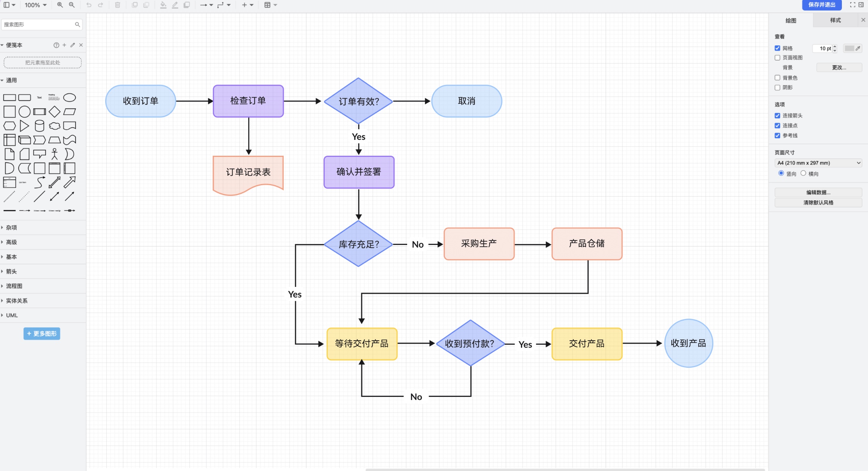Click the scratchpad help question mark icon
Image resolution: width=868 pixels, height=471 pixels.
[56, 45]
